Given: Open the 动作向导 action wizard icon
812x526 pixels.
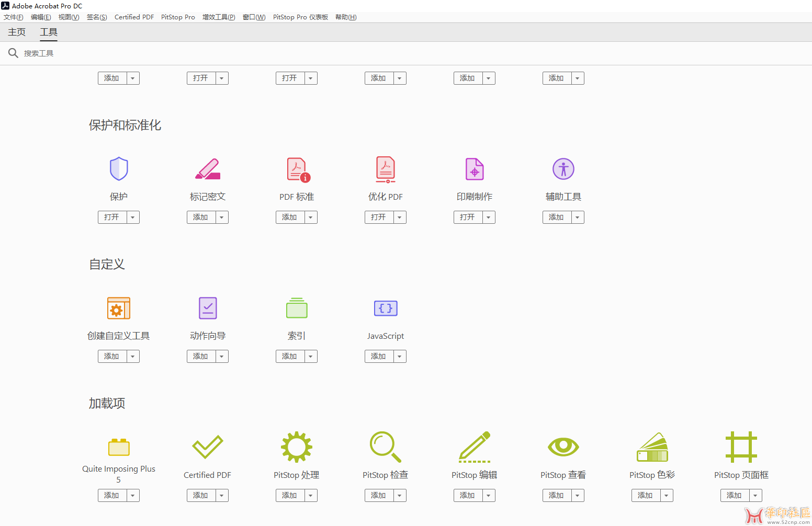Looking at the screenshot, I should [x=208, y=308].
